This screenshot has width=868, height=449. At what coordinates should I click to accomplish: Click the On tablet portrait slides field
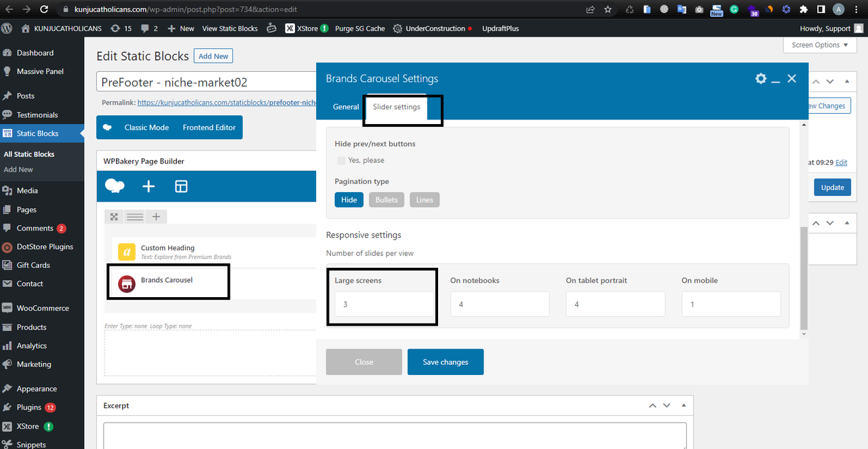click(x=616, y=304)
